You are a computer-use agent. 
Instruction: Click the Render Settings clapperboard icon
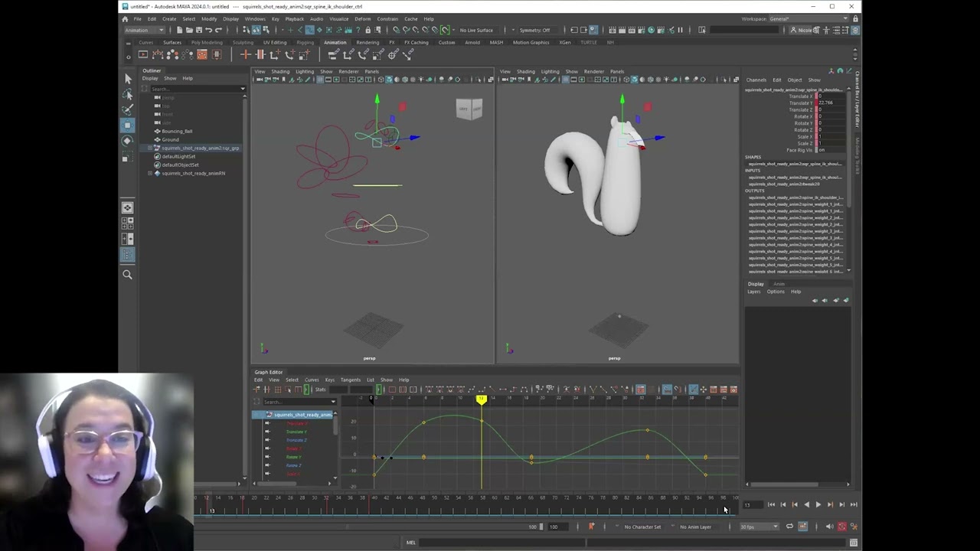tap(642, 30)
